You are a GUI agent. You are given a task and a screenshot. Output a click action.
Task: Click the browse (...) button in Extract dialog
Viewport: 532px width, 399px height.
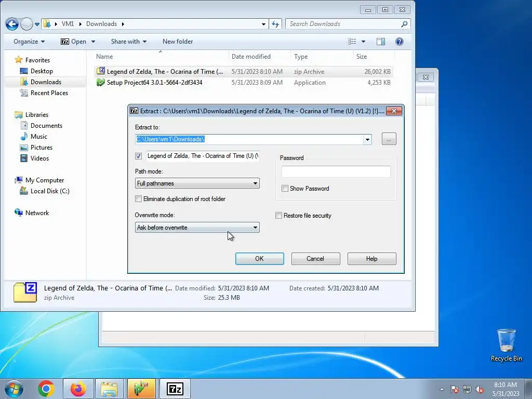389,139
